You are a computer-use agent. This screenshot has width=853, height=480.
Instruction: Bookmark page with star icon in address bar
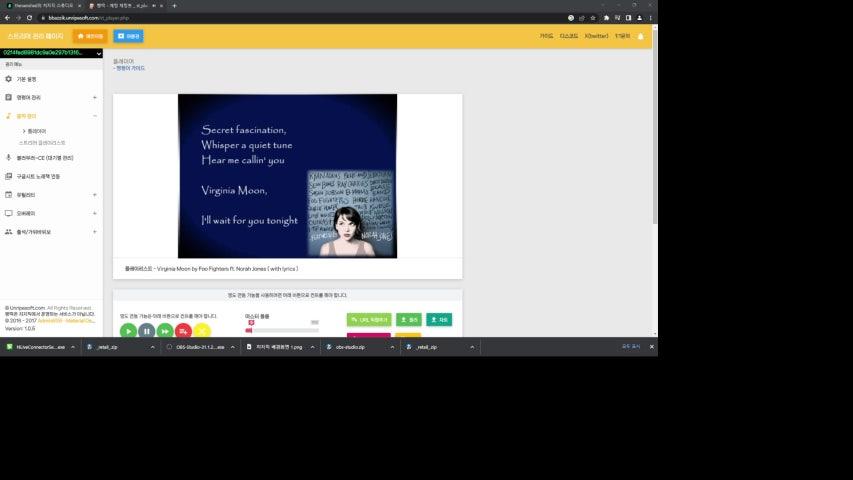(593, 18)
